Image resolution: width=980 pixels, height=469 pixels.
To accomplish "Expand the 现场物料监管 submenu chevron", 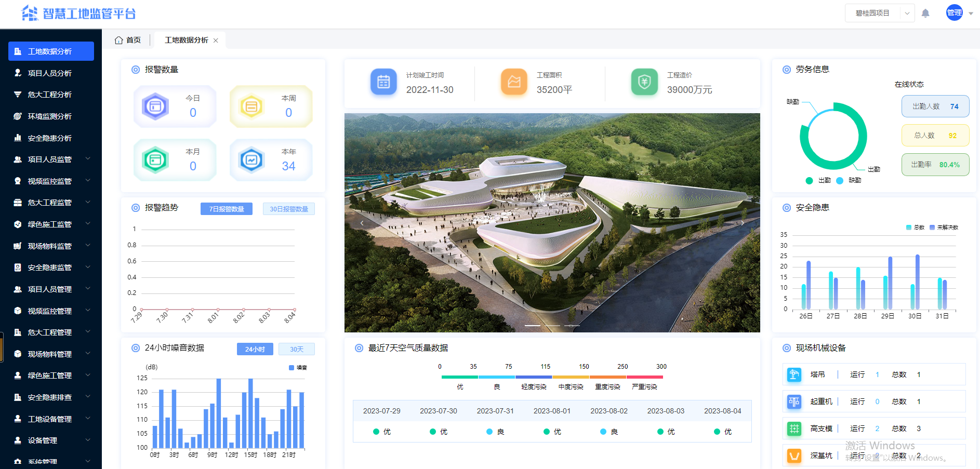I will pyautogui.click(x=88, y=245).
